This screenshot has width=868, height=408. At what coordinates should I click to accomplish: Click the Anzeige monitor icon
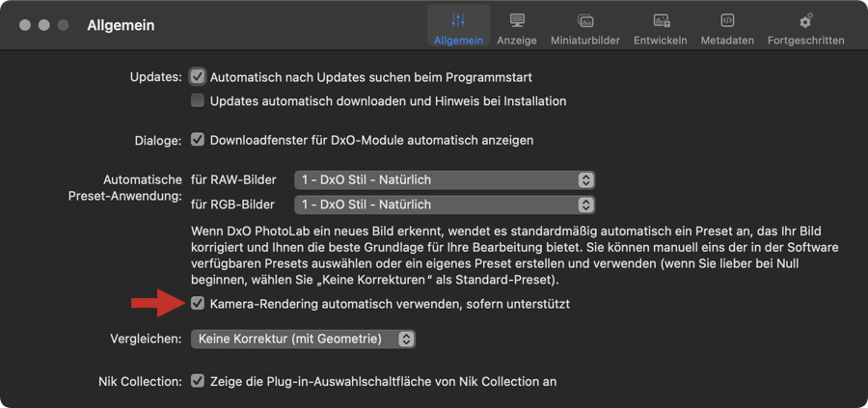517,20
